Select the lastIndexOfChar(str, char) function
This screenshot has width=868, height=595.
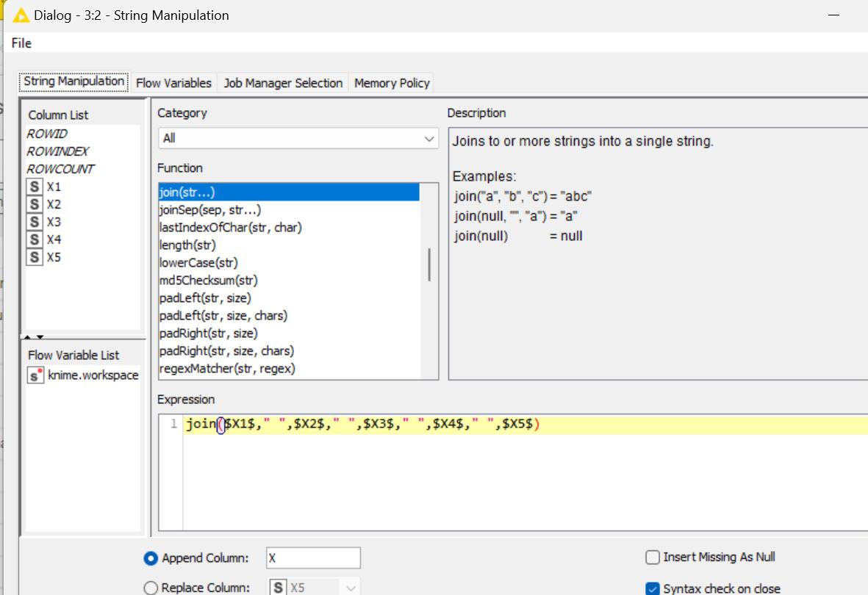click(x=289, y=228)
